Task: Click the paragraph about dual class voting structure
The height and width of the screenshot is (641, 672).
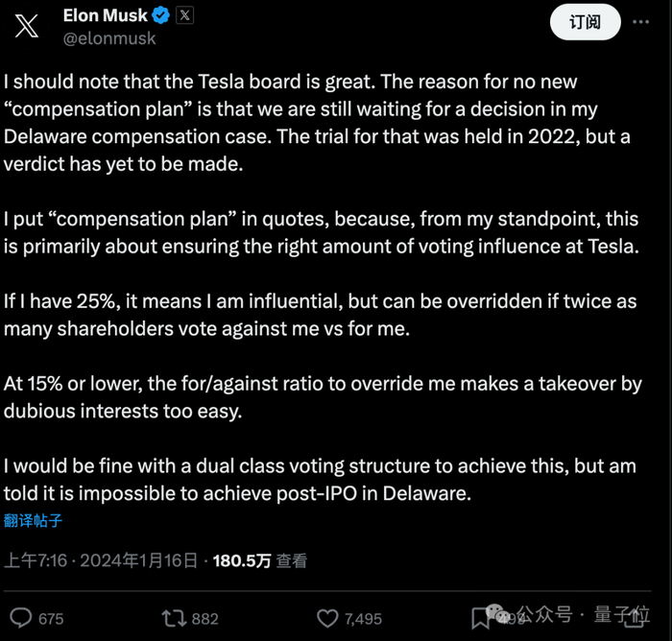Action: [319, 481]
